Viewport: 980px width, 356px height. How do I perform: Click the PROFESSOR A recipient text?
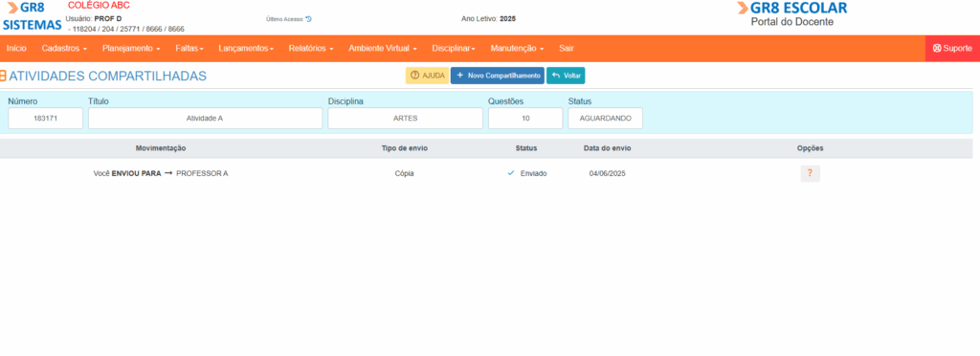tap(202, 173)
